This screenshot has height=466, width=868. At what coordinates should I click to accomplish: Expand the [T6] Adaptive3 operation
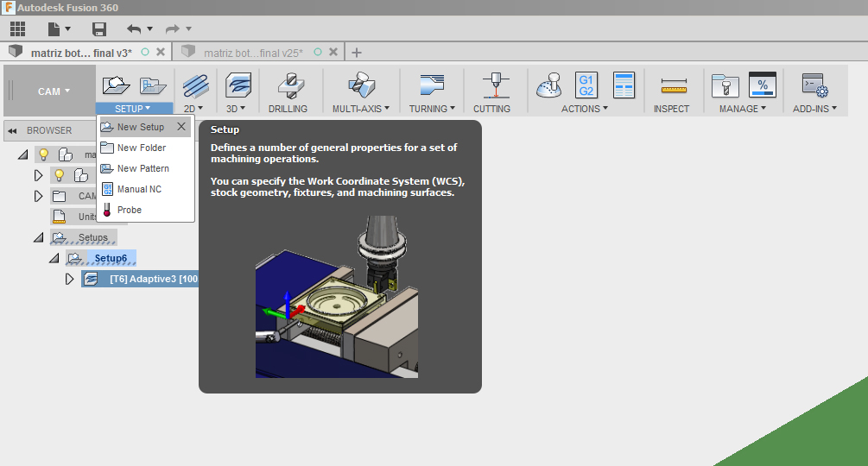click(x=69, y=279)
